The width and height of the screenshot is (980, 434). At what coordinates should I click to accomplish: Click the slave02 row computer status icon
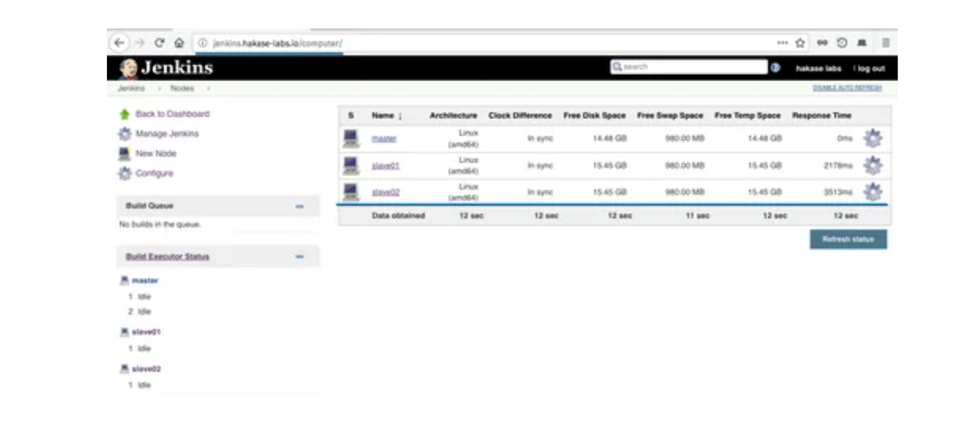click(350, 192)
